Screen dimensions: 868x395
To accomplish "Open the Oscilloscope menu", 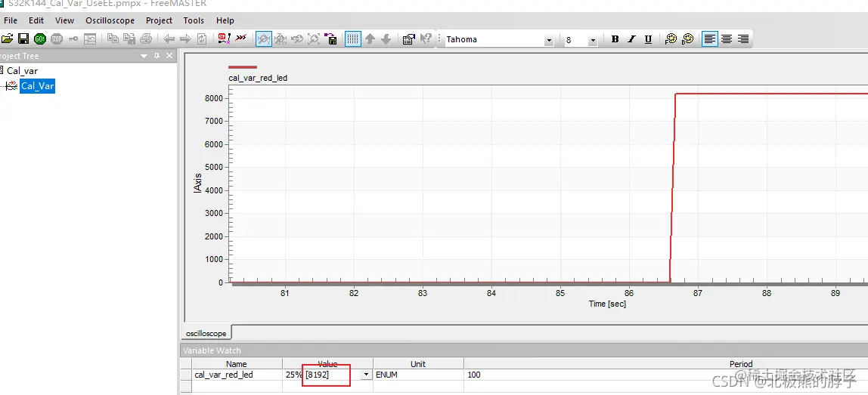I will 110,20.
